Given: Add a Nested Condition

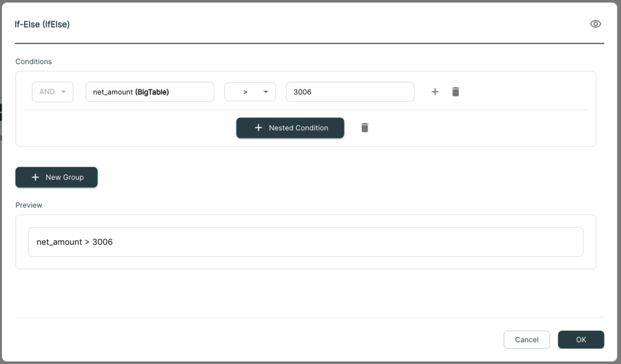Looking at the screenshot, I should (290, 128).
